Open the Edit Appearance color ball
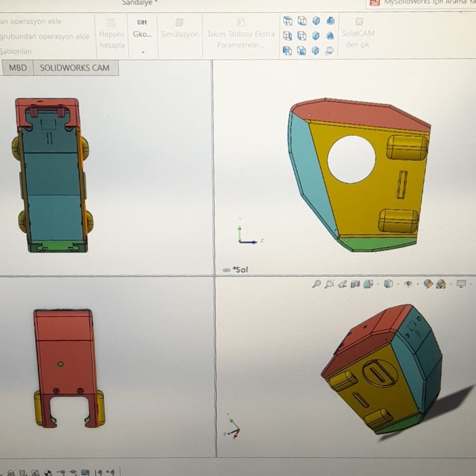476x476 pixels. (428, 284)
